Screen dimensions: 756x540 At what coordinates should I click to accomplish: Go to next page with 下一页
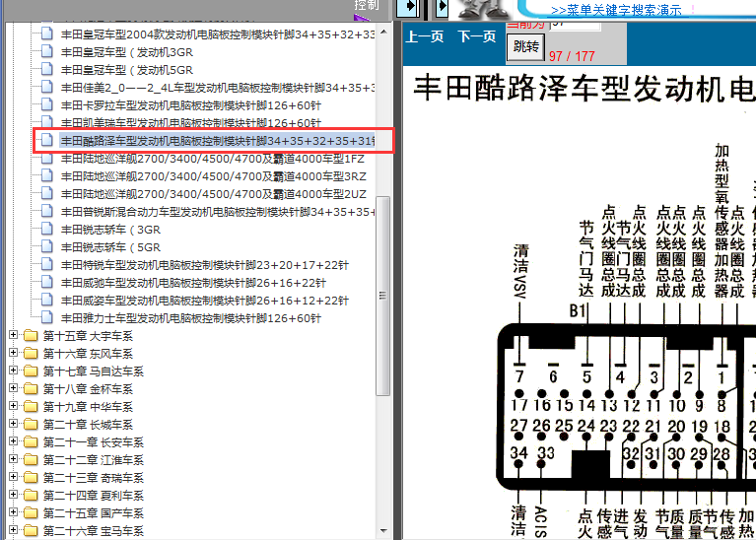(x=477, y=36)
